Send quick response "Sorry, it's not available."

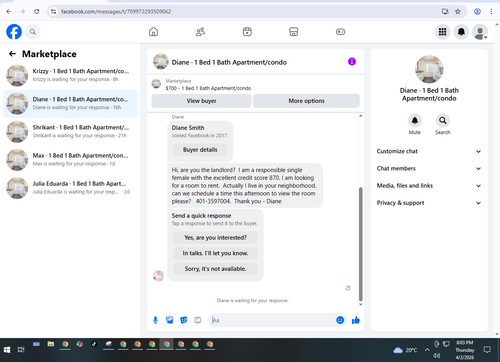[x=215, y=269]
